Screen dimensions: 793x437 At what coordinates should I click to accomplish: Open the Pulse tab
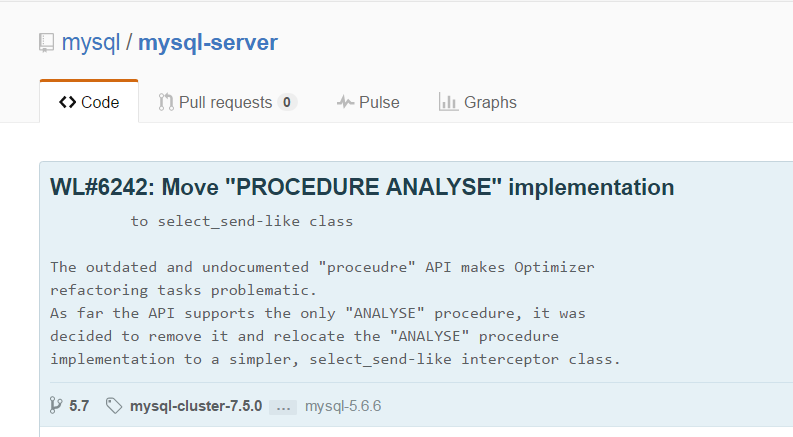coord(368,102)
